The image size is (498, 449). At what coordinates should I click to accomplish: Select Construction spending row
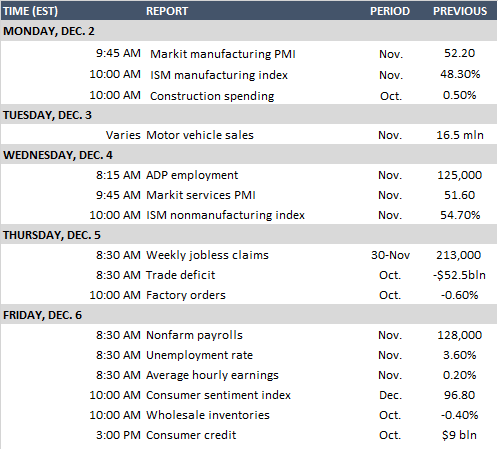pyautogui.click(x=249, y=96)
